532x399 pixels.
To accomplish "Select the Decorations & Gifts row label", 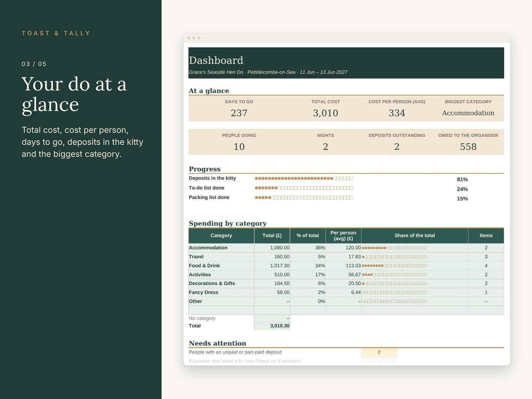I will pos(212,283).
